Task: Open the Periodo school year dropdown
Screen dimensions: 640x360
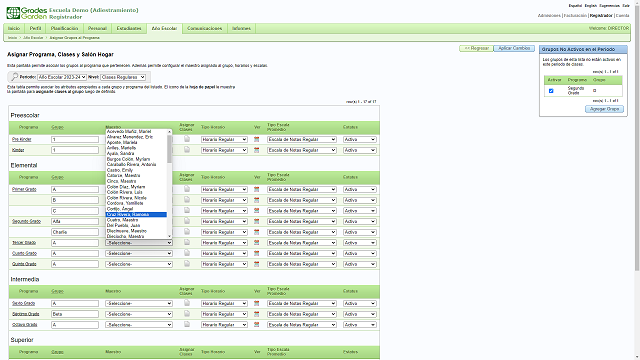Action: pyautogui.click(x=62, y=77)
